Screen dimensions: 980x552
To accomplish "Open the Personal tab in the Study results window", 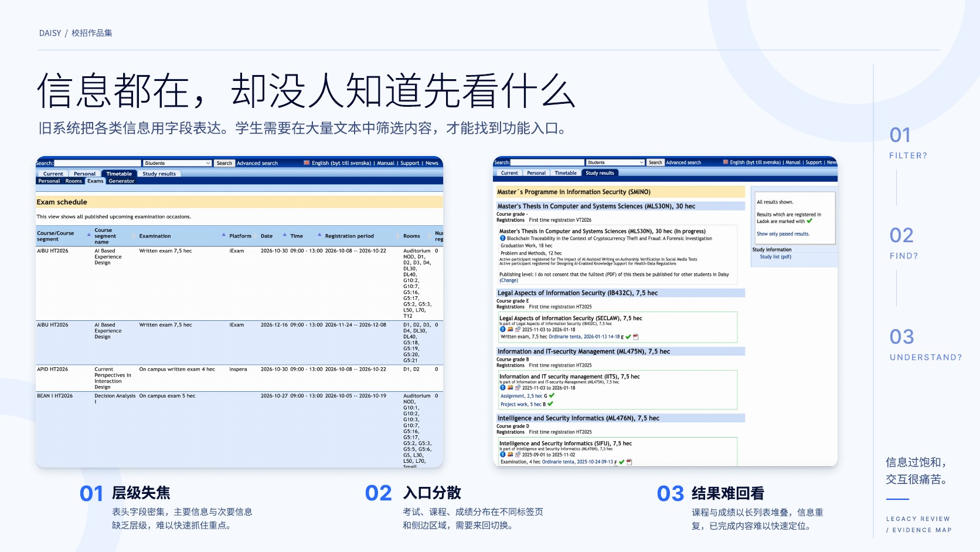I will tap(536, 173).
